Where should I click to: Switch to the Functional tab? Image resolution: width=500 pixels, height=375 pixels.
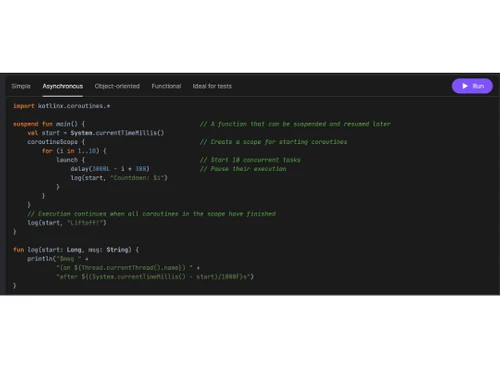(166, 86)
